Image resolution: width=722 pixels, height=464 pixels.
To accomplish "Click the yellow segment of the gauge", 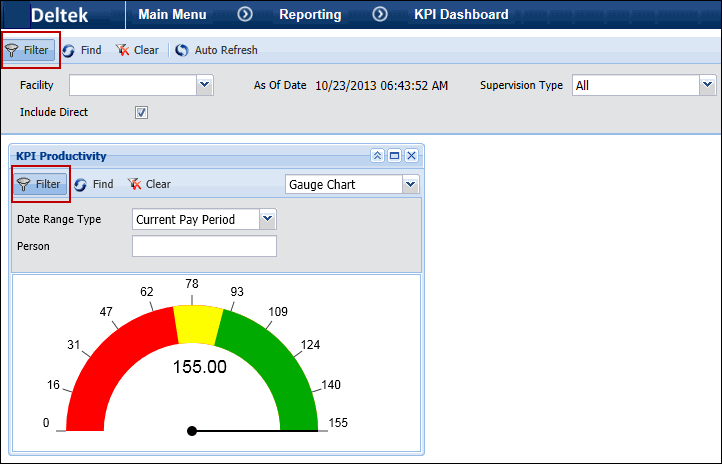I will tap(198, 325).
